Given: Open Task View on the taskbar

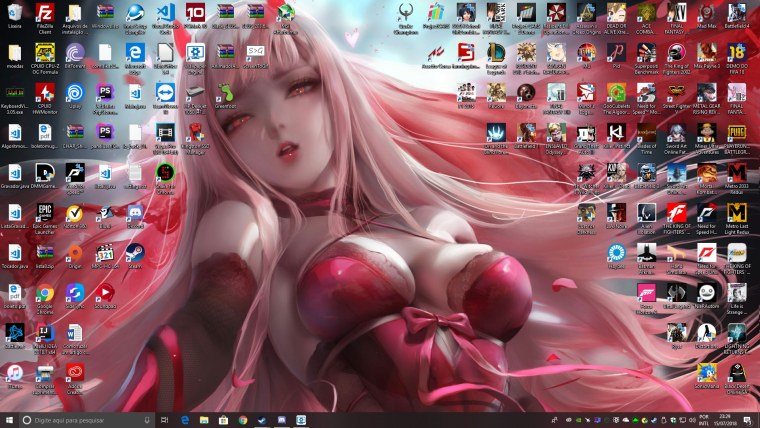Looking at the screenshot, I should tap(166, 420).
